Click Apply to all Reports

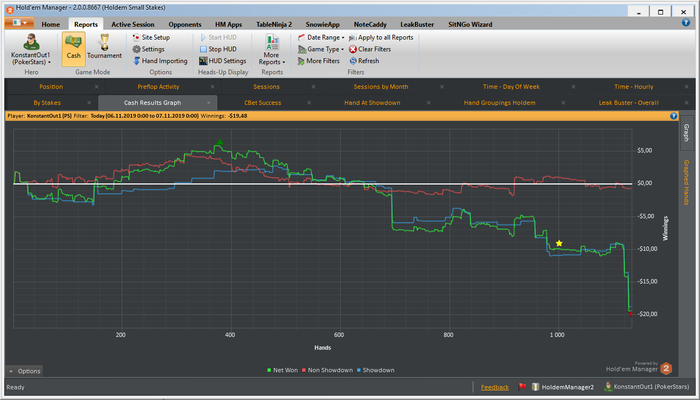click(x=381, y=38)
